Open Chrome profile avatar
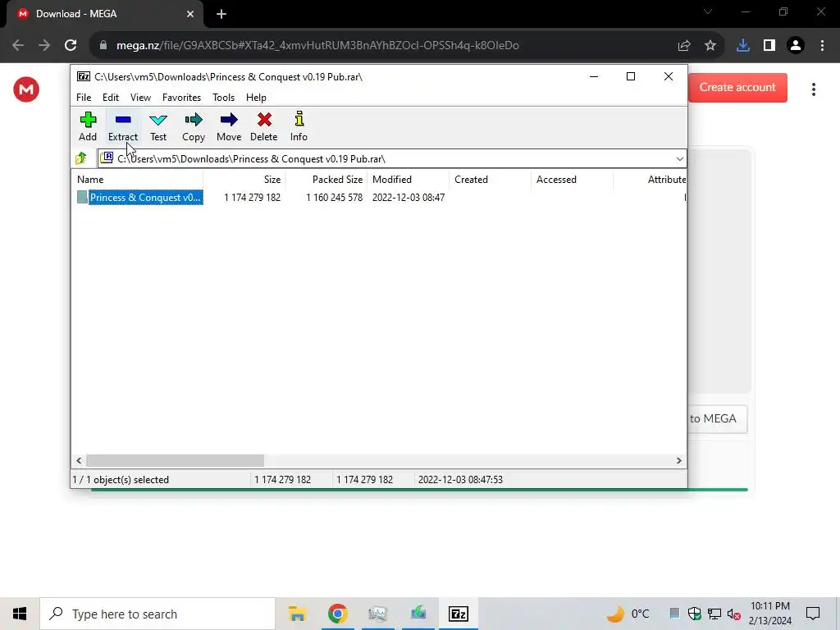The image size is (840, 630). pos(796,46)
